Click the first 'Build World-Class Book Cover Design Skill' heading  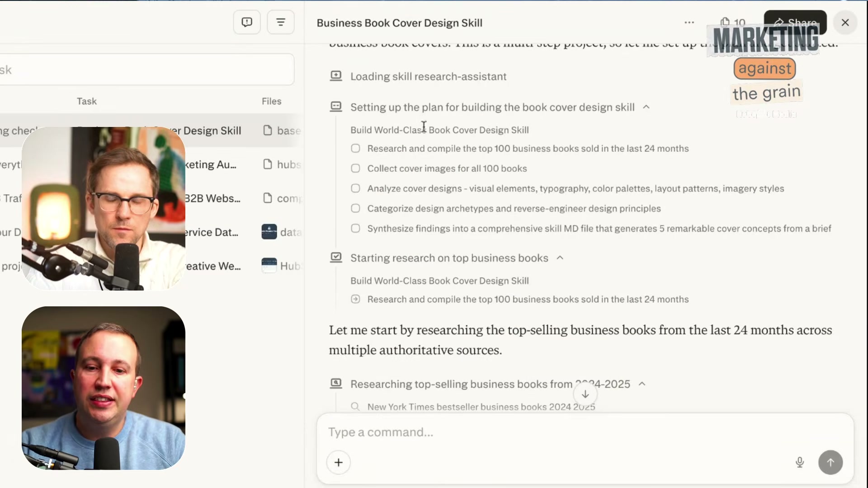pyautogui.click(x=439, y=130)
